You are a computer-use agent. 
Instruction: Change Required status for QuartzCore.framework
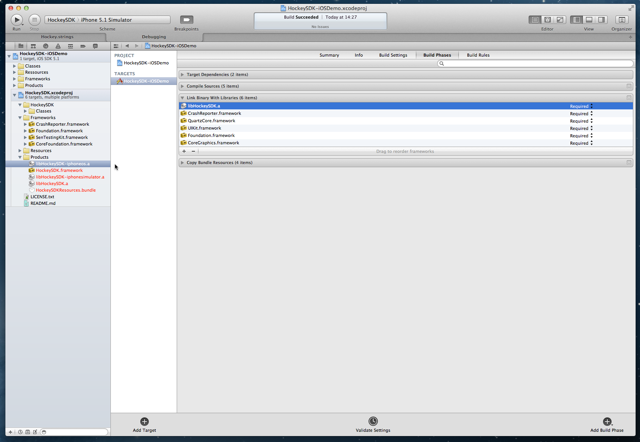[x=581, y=121]
